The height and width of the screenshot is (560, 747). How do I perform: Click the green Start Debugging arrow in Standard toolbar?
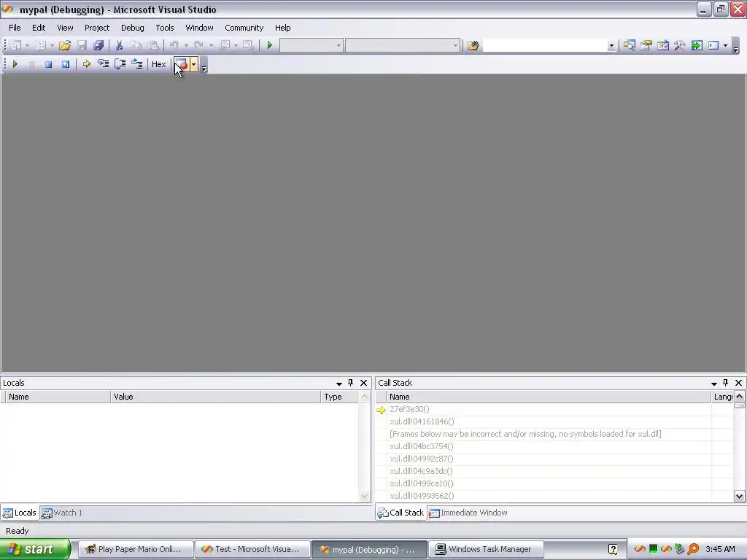point(270,45)
